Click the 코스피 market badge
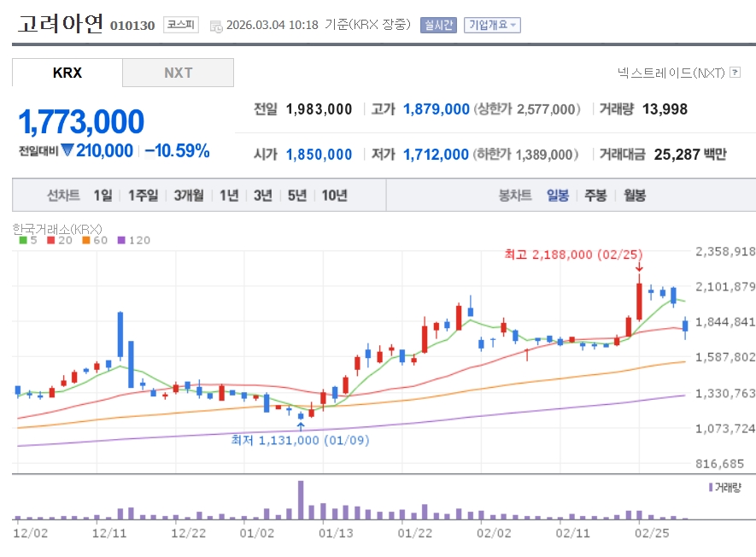 [x=180, y=25]
